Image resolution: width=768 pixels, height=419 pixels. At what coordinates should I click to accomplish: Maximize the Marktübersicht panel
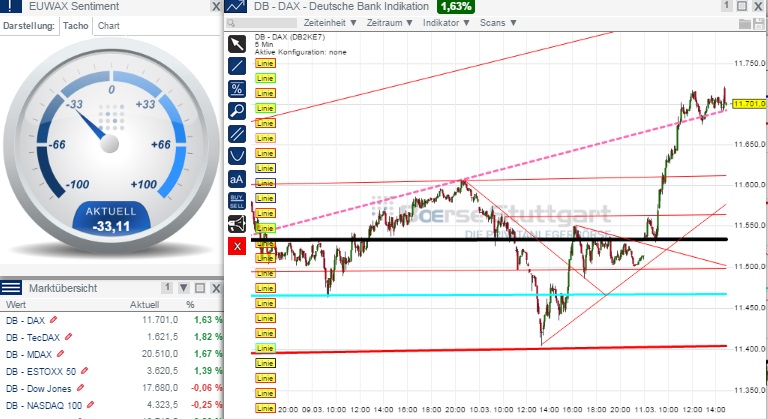click(x=200, y=288)
